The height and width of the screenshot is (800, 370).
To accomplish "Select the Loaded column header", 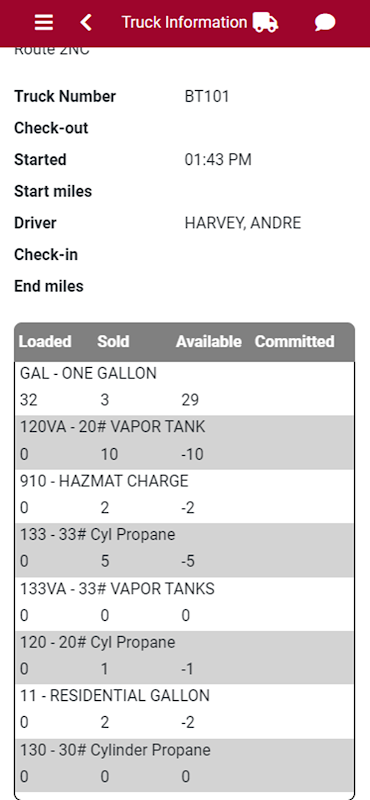I will tap(45, 341).
